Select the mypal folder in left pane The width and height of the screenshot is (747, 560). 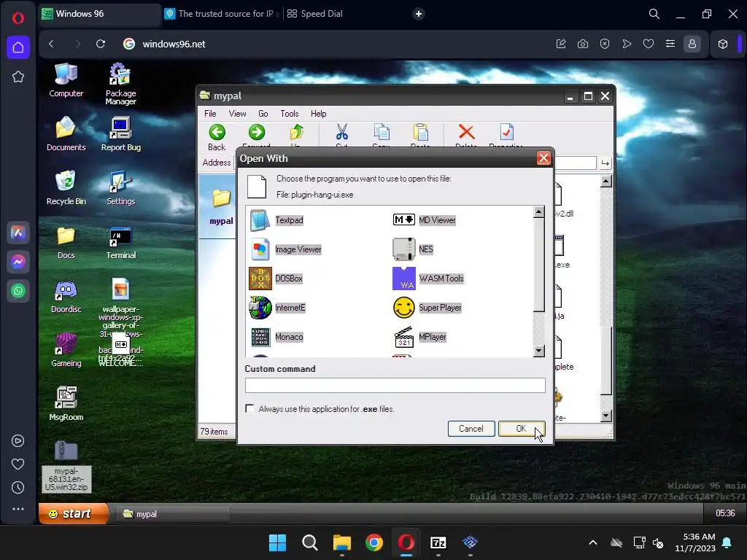pyautogui.click(x=221, y=207)
